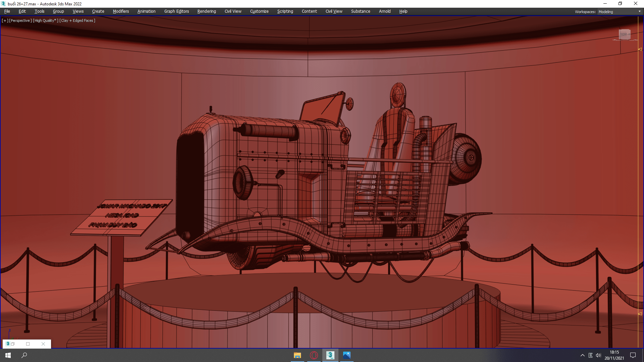
Task: Open the Arnold menu
Action: tap(385, 11)
